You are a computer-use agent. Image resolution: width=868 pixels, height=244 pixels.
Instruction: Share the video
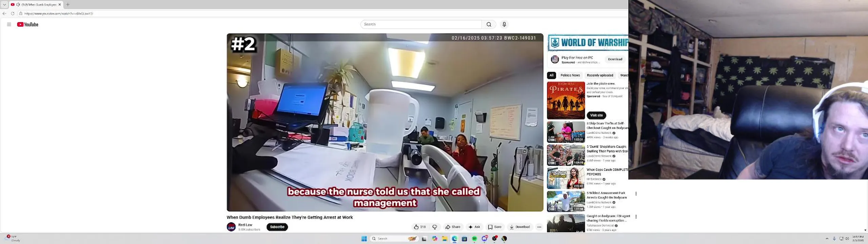tap(453, 227)
